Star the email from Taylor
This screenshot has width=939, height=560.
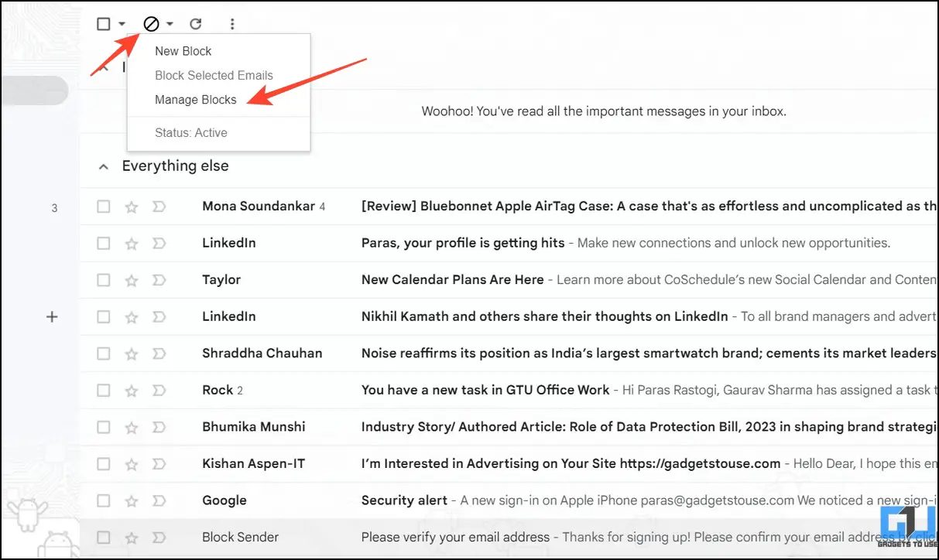point(132,280)
